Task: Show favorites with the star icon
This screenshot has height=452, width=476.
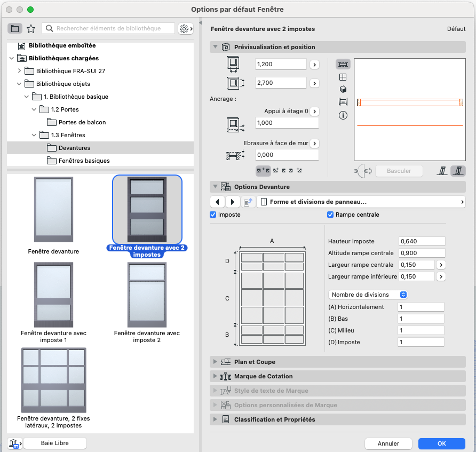Action: coord(30,28)
